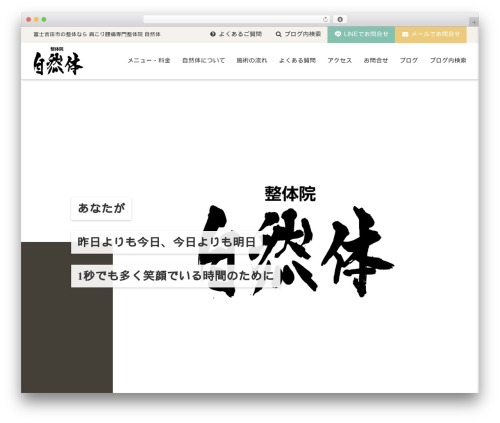Open ブログ内検索 in main navigation

(x=448, y=61)
